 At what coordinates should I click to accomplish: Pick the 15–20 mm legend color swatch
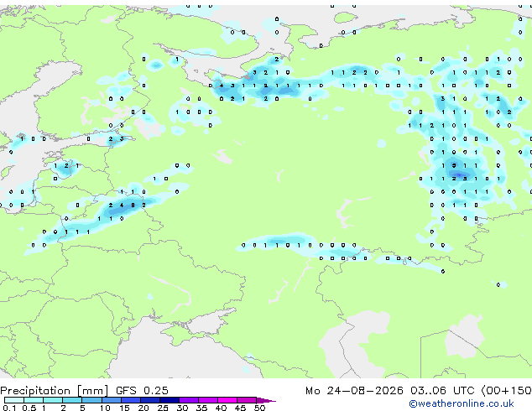(131, 400)
